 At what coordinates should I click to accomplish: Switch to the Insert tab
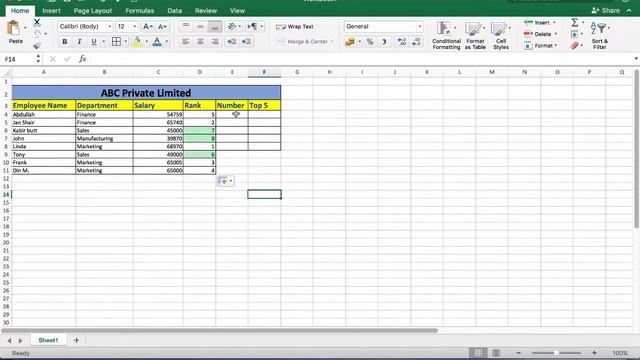click(51, 11)
